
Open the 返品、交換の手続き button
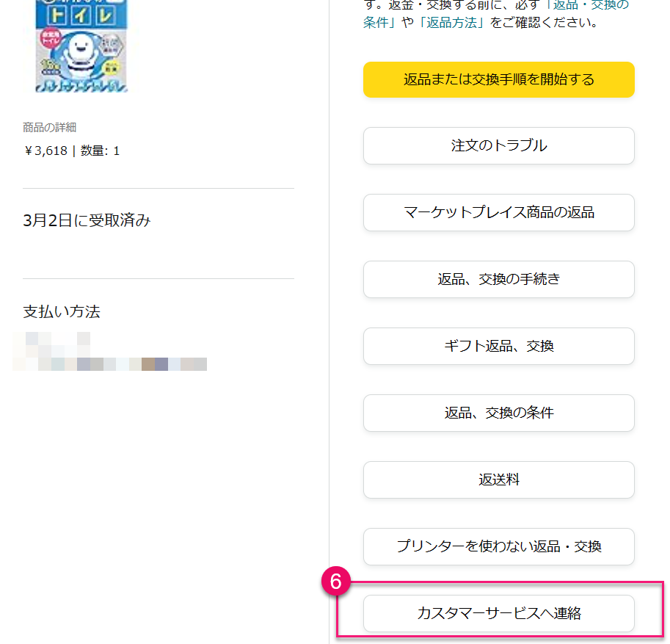click(x=498, y=279)
